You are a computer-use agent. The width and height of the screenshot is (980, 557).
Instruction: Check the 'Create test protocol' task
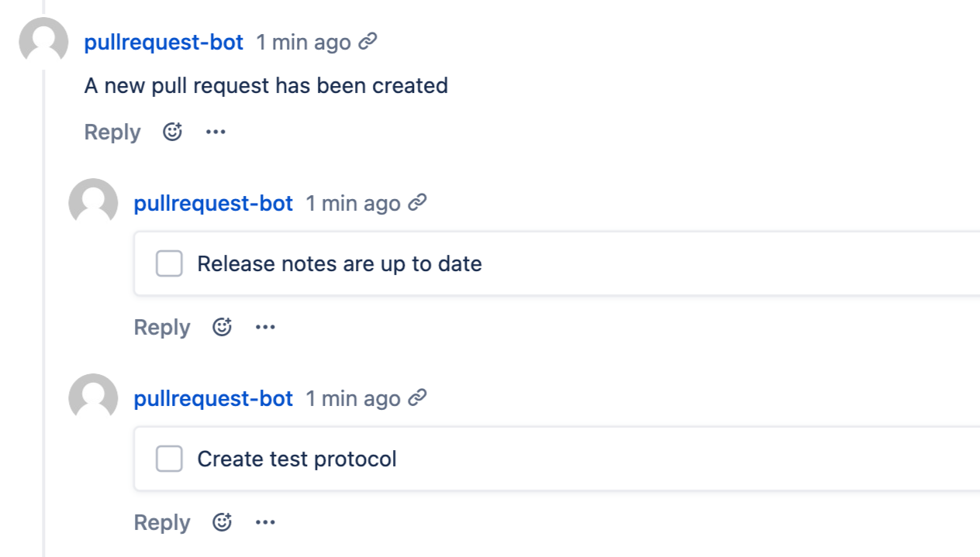click(169, 459)
